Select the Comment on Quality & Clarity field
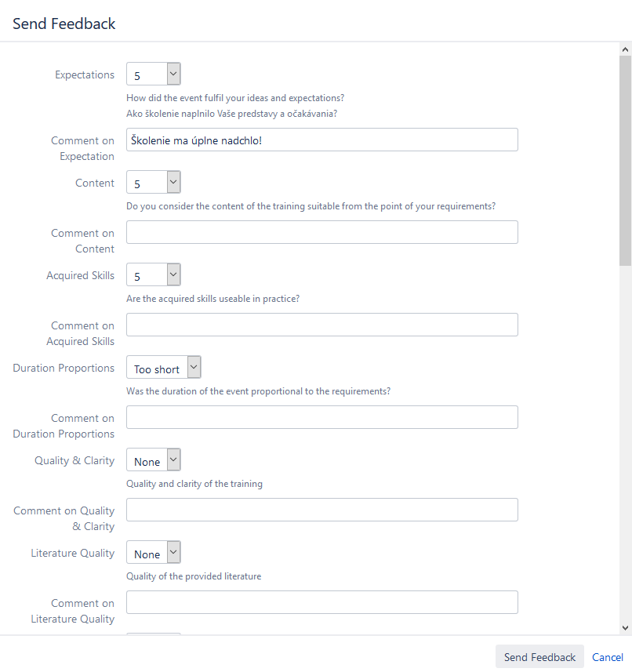The width and height of the screenshot is (632, 672). tap(321, 509)
